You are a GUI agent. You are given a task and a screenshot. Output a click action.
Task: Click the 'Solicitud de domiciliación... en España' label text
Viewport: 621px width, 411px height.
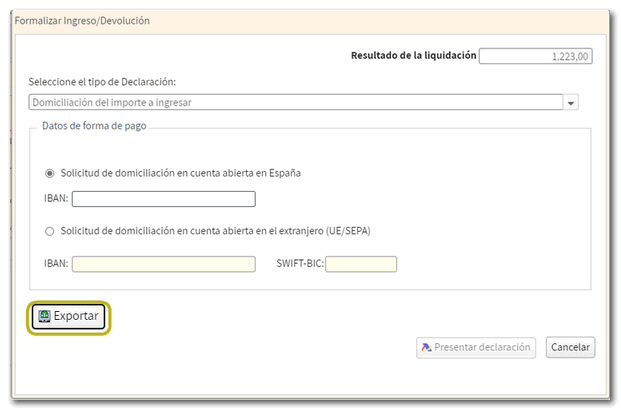click(x=180, y=173)
